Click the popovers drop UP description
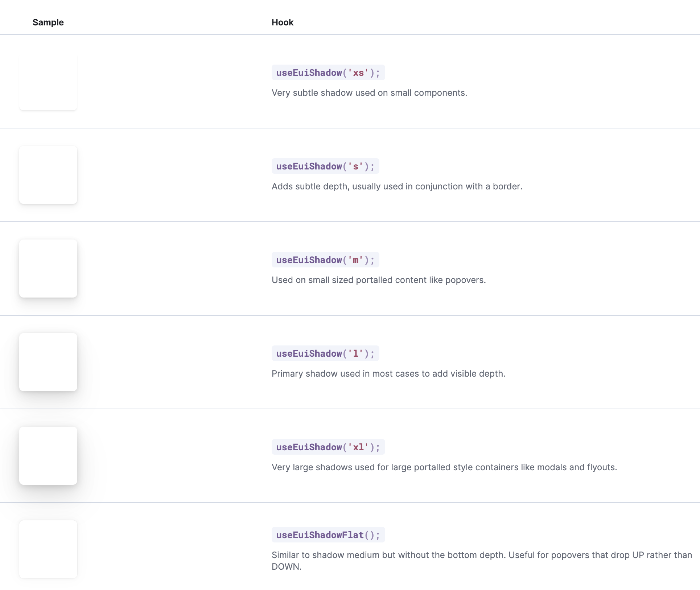Viewport: 700px width, 590px height. [481, 555]
